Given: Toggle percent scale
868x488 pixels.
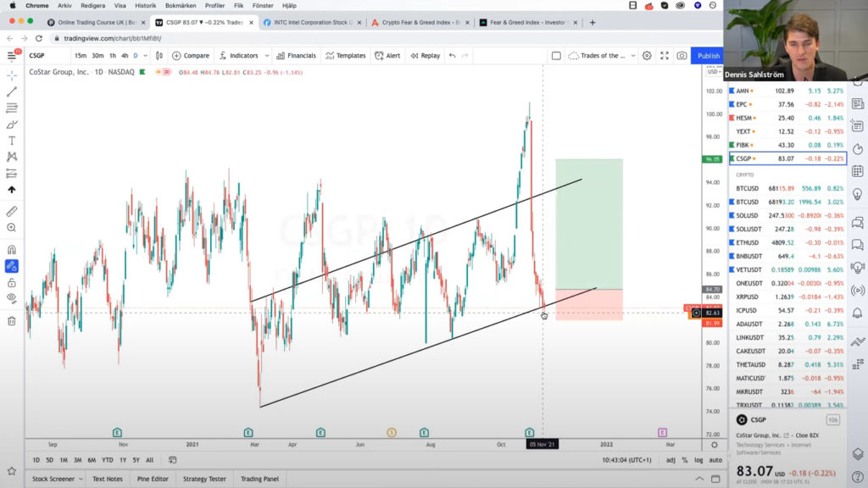Looking at the screenshot, I should (x=685, y=460).
